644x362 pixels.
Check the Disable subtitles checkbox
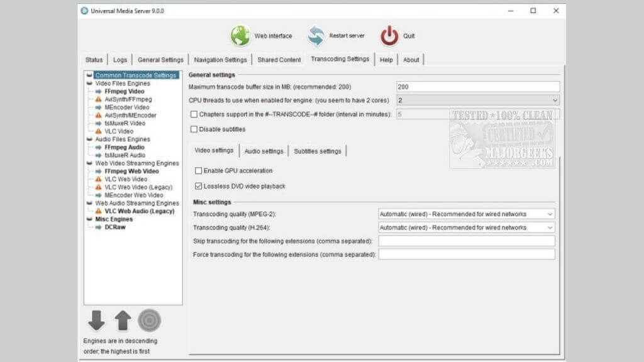point(194,129)
